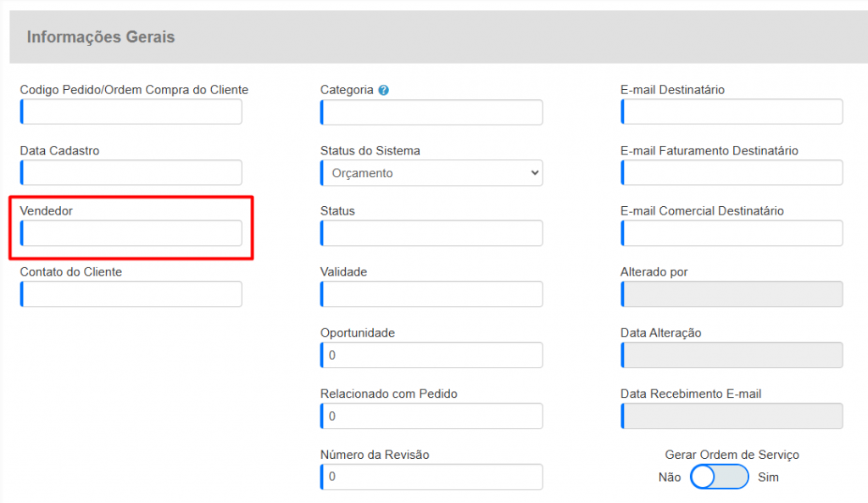Click the Data Cadastro field
The image size is (868, 503).
(131, 173)
